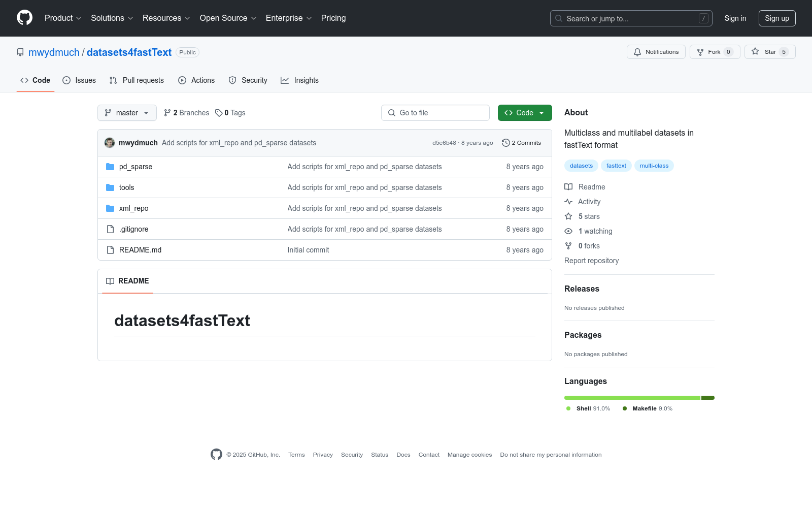The image size is (812, 508).
Task: Focus the Go to file input
Action: pyautogui.click(x=435, y=113)
